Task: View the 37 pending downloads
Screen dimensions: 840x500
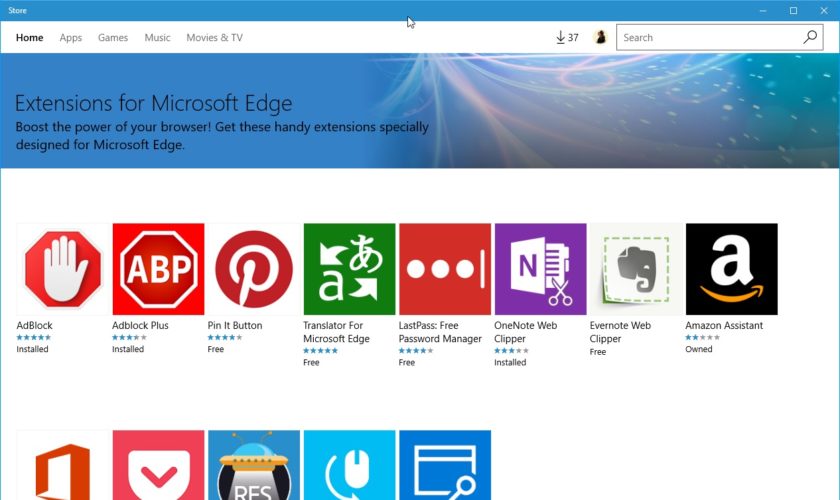Action: [x=567, y=38]
